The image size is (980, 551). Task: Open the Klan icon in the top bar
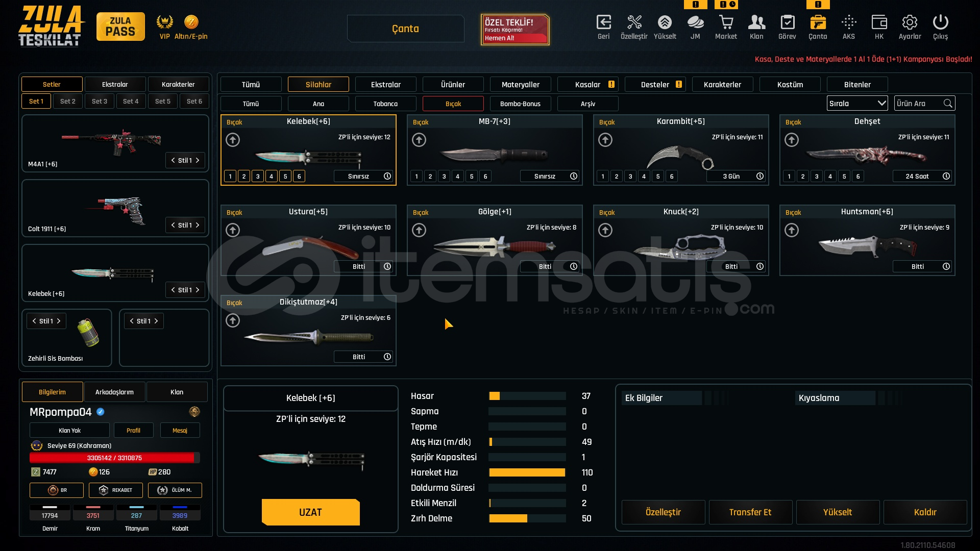[x=756, y=23]
